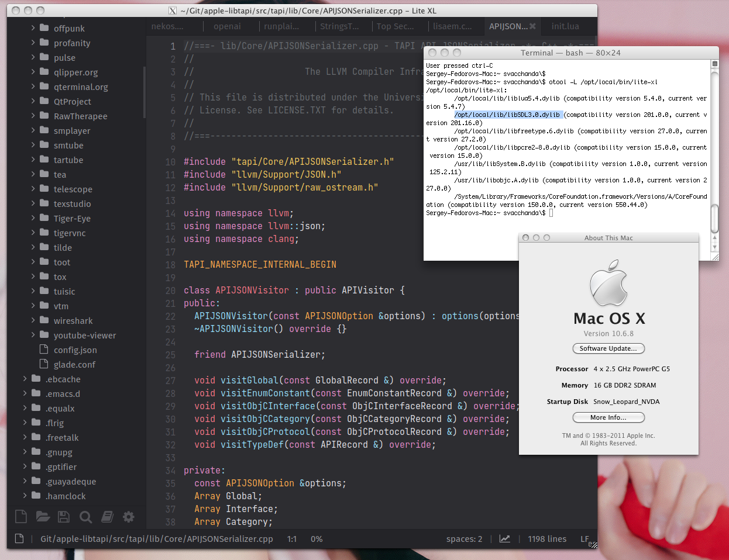Click line number 20 in gutter

170,291
